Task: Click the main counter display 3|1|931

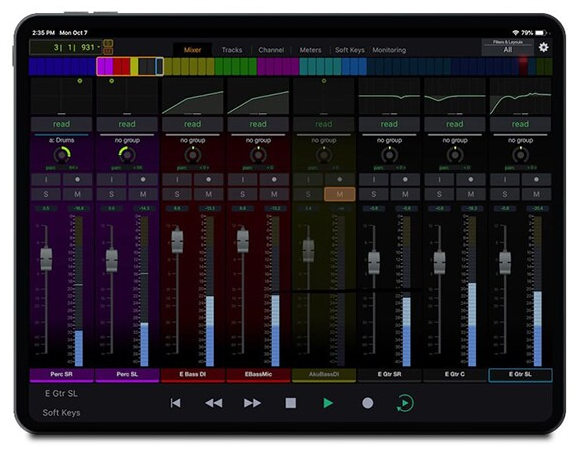Action: [66, 48]
